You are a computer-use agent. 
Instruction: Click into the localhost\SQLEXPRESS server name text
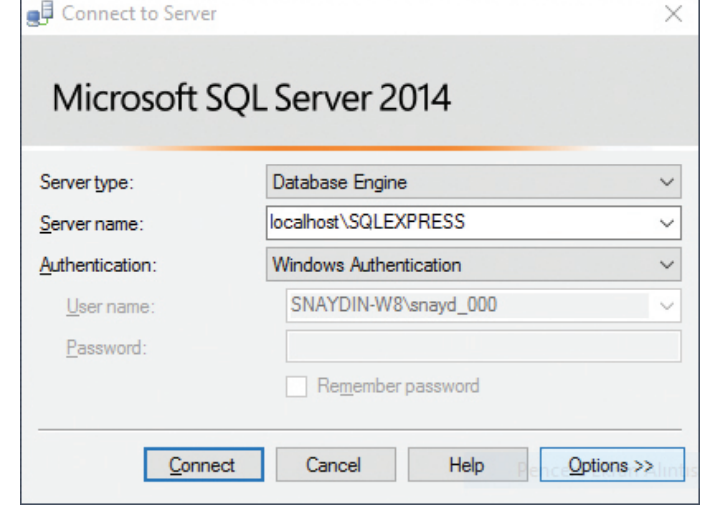[367, 223]
